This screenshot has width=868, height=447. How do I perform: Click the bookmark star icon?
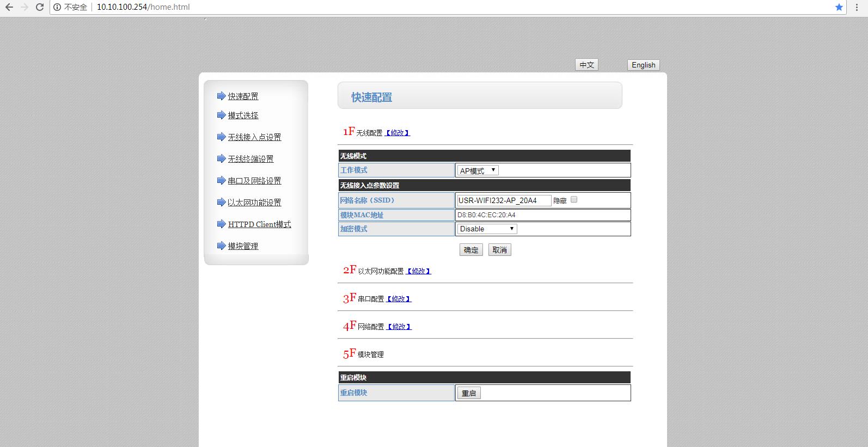[839, 7]
